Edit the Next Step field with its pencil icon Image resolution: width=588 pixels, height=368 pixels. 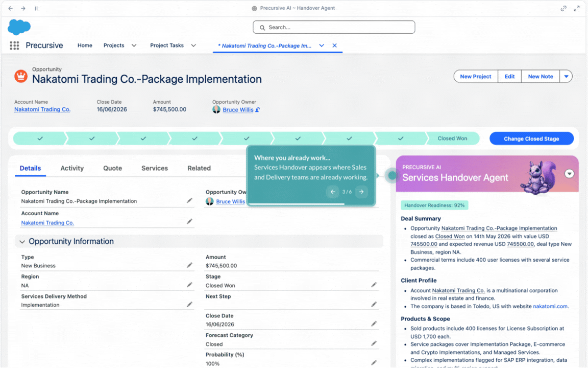click(374, 305)
